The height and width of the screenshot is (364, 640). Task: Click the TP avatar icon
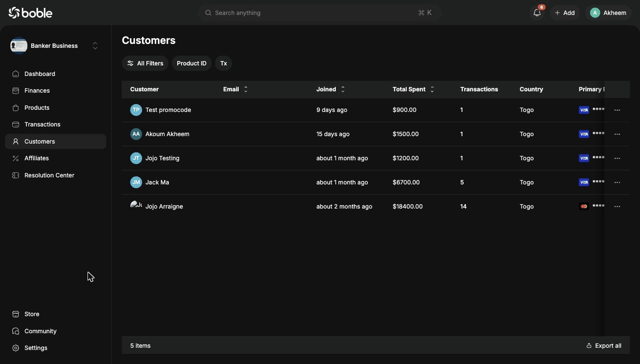[x=136, y=110]
